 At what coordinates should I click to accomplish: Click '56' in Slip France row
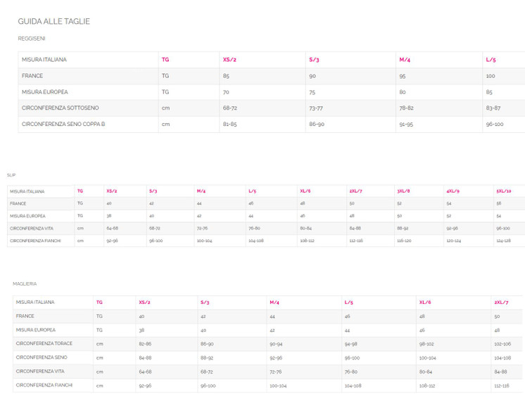pos(498,203)
